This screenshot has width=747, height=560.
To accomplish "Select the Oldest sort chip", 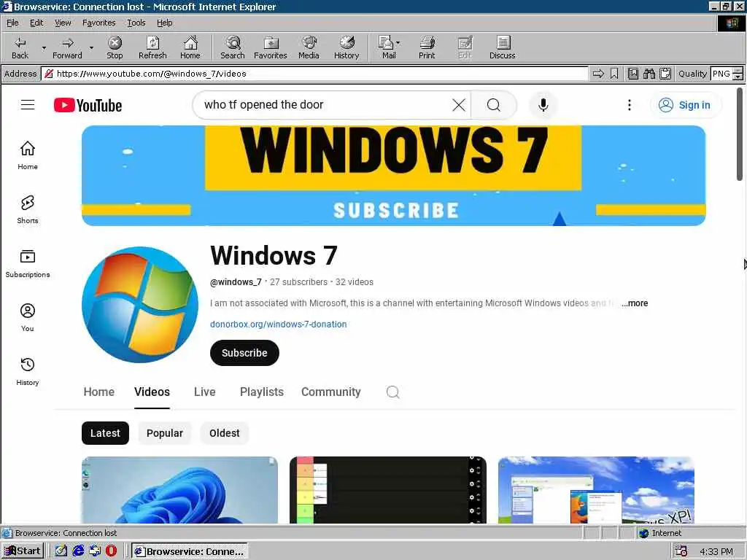I will coord(225,433).
